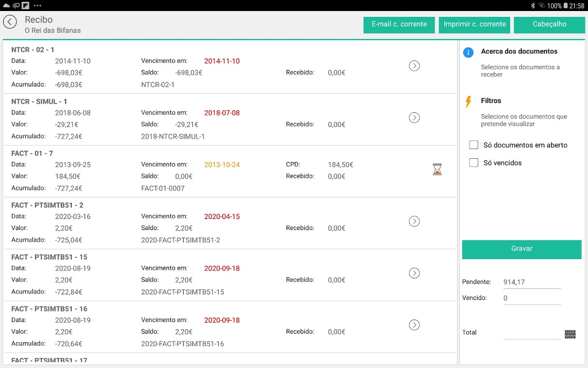The width and height of the screenshot is (588, 368).
Task: Save with the 'Gravar' button
Action: click(x=522, y=249)
